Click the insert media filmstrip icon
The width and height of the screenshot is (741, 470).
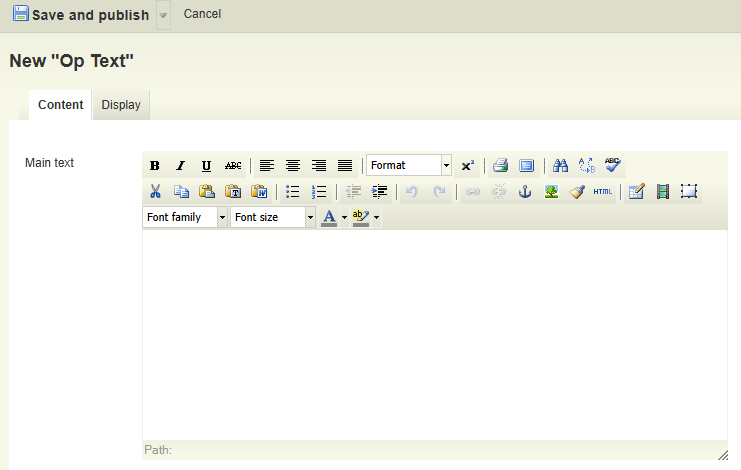662,192
